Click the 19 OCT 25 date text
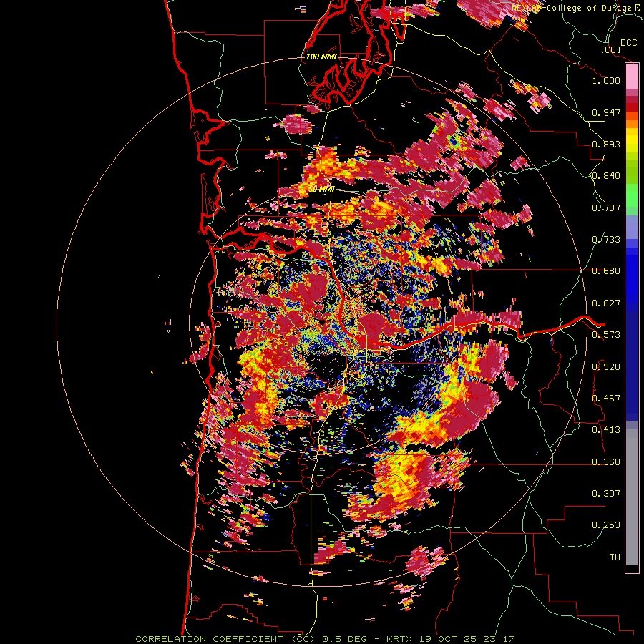The height and width of the screenshot is (644, 644). pos(448,639)
